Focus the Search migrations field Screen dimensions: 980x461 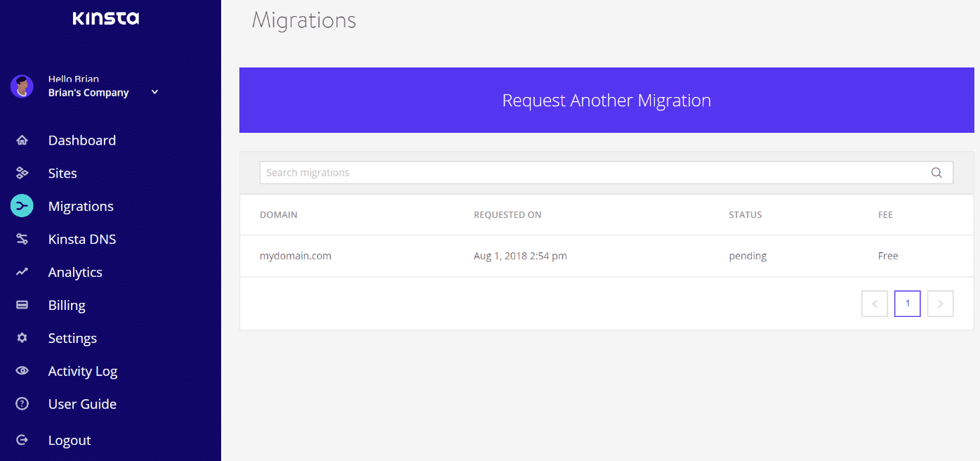point(607,173)
